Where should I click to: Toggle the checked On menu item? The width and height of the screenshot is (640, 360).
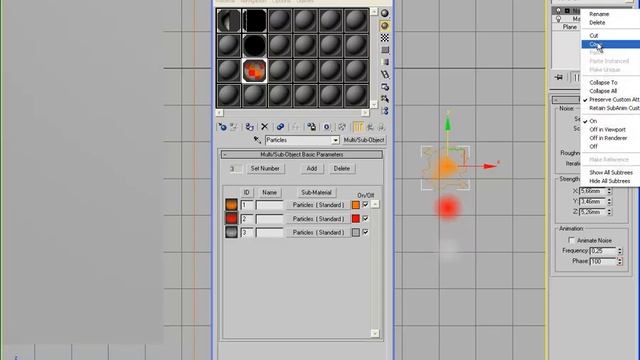coord(611,121)
